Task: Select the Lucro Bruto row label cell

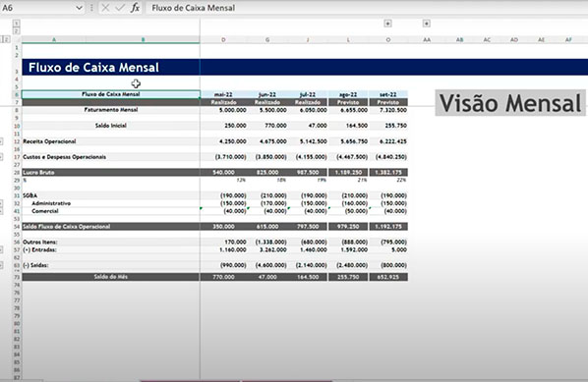Action: coord(111,173)
